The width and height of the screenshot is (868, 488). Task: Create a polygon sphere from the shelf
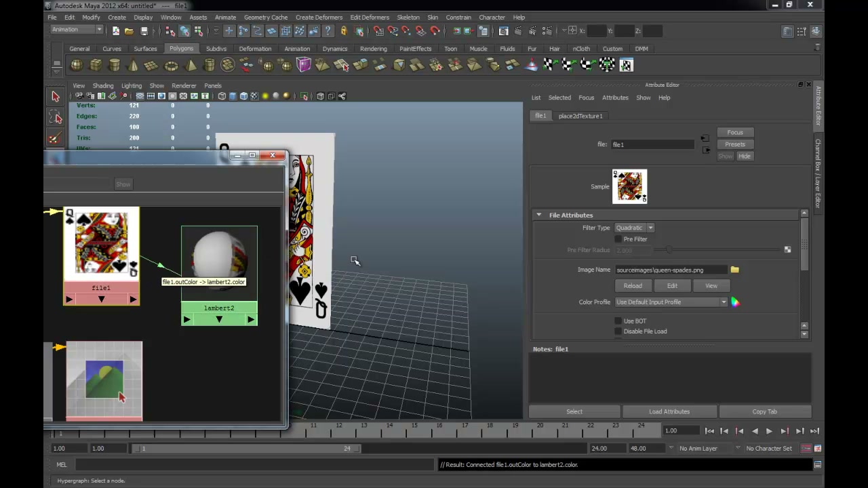click(x=77, y=65)
